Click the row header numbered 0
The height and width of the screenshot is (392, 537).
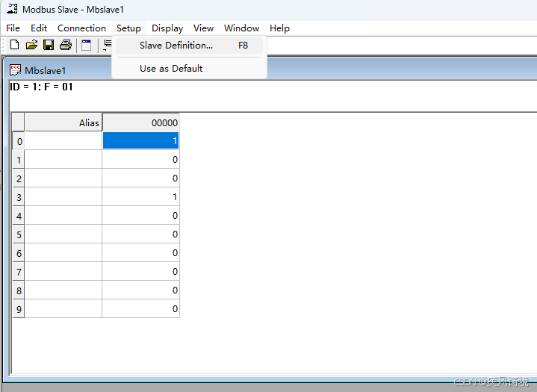click(x=19, y=141)
